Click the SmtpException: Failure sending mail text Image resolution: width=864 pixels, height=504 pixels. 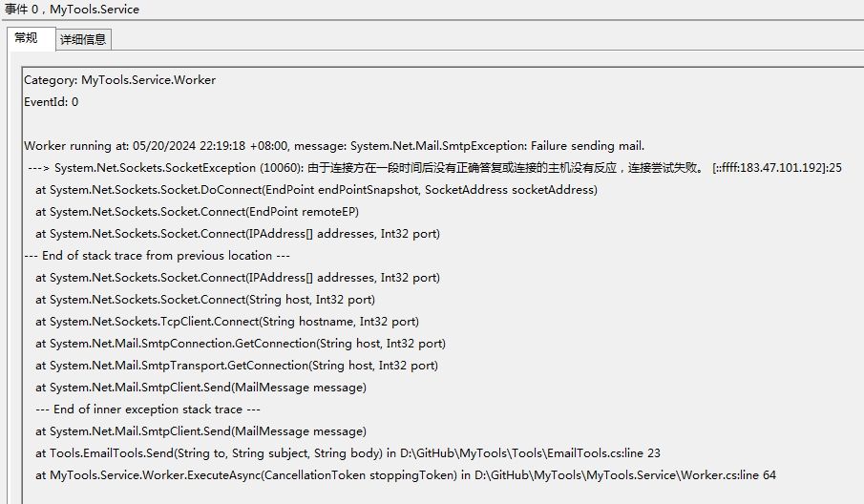click(488, 146)
